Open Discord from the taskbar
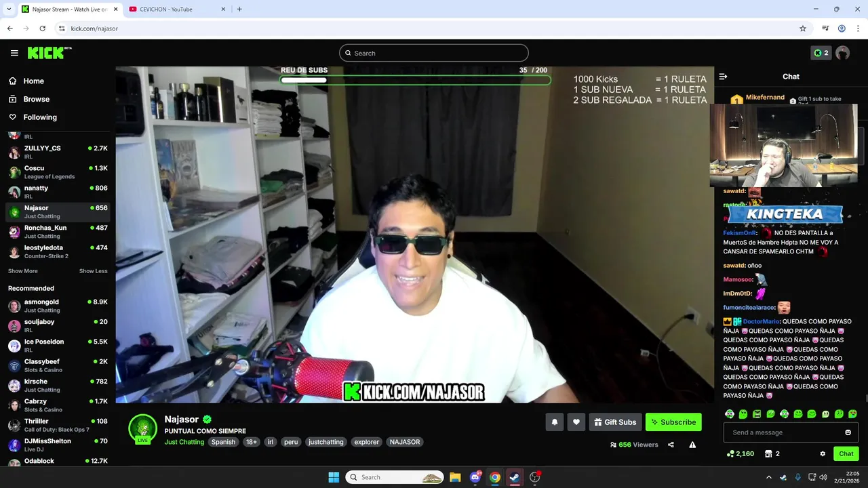Viewport: 868px width, 488px height. (475, 477)
